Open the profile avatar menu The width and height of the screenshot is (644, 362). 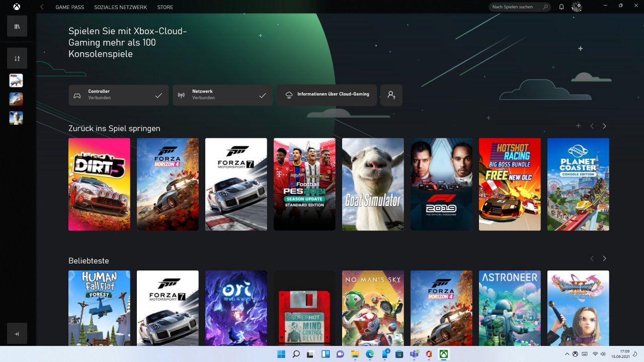(577, 7)
